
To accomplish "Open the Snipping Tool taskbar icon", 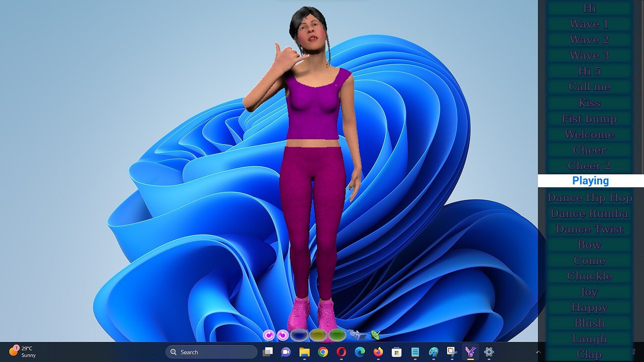I will (452, 352).
